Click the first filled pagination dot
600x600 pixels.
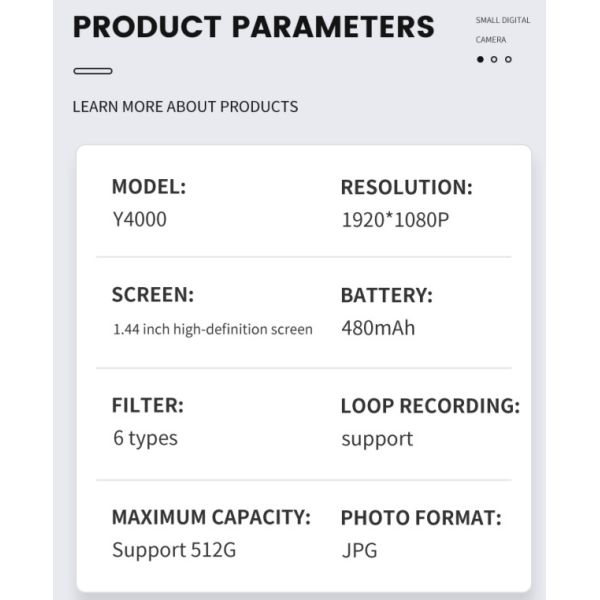tap(480, 60)
